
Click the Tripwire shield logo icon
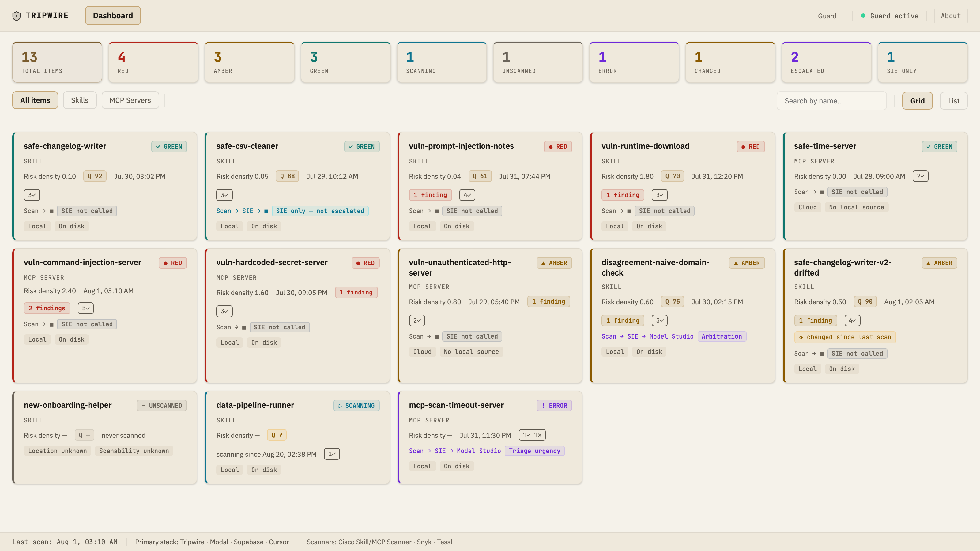click(x=16, y=16)
